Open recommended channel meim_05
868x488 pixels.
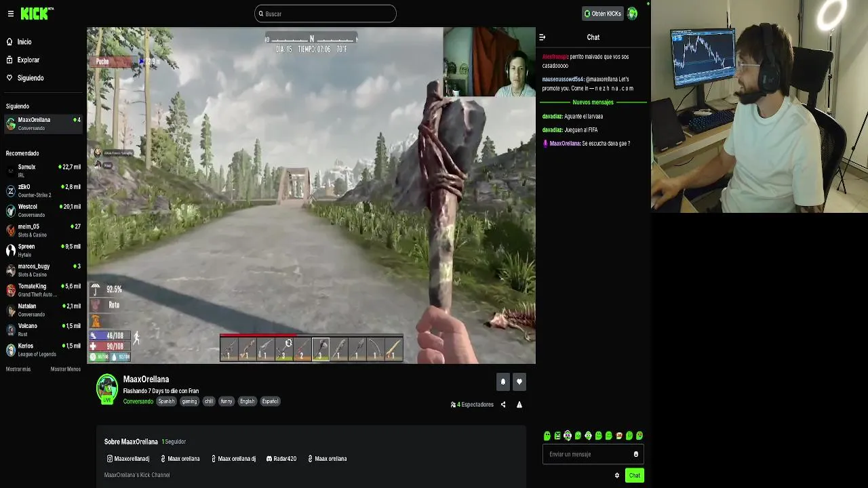pos(43,230)
